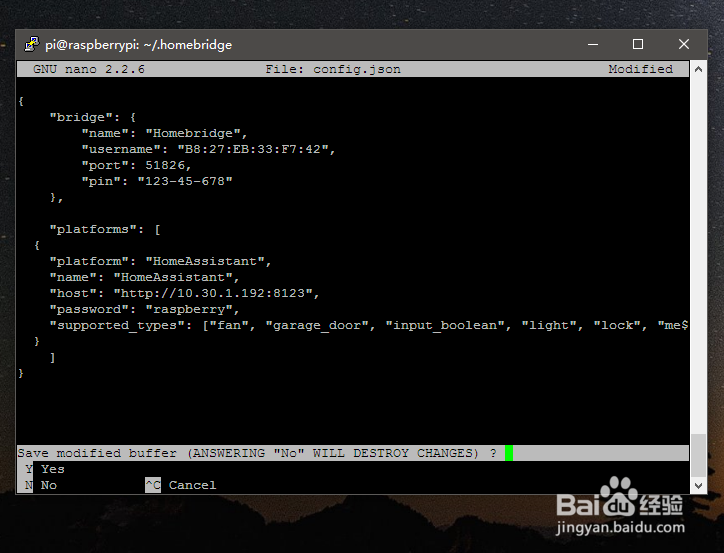Click the "Homebridge" name value

pos(193,133)
